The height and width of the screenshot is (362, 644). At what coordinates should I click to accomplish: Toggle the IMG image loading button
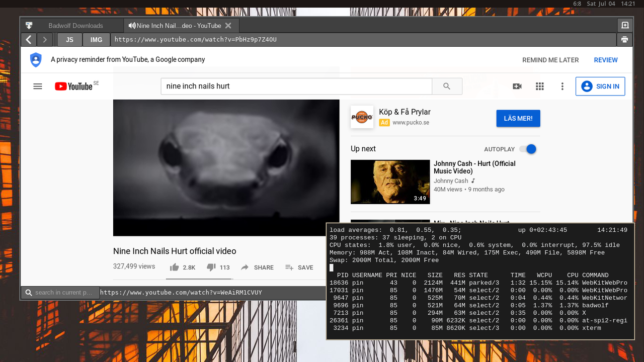point(96,40)
